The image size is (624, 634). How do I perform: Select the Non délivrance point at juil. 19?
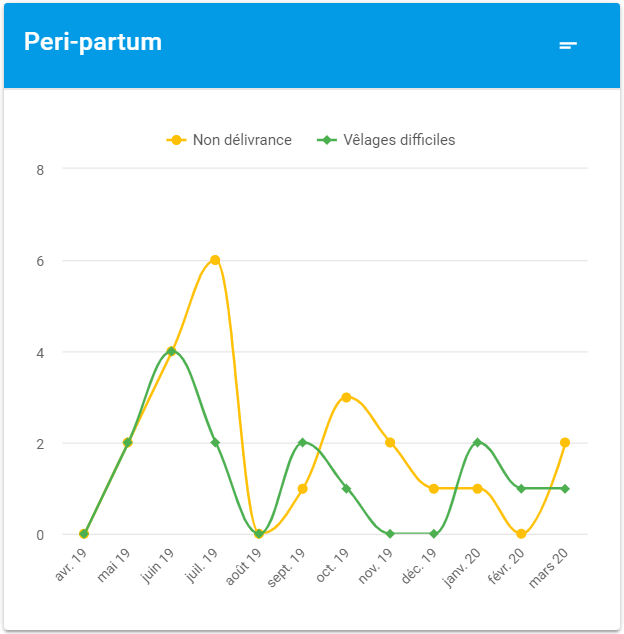pyautogui.click(x=215, y=260)
